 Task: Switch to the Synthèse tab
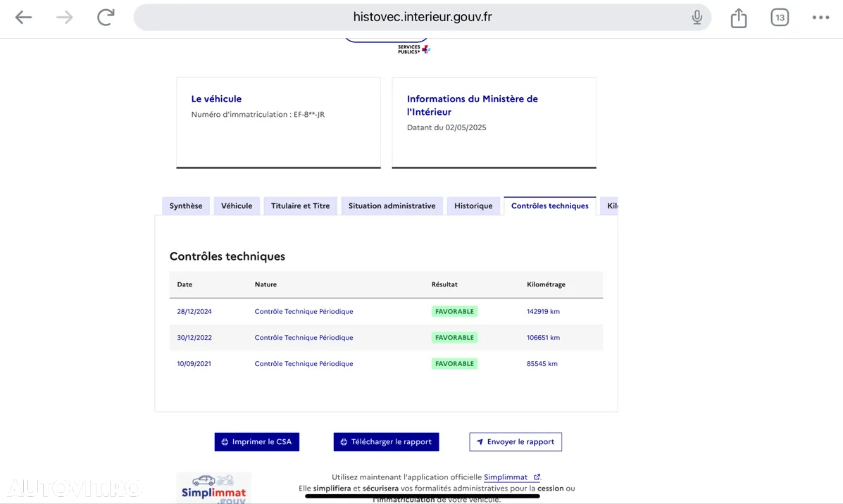coord(186,206)
